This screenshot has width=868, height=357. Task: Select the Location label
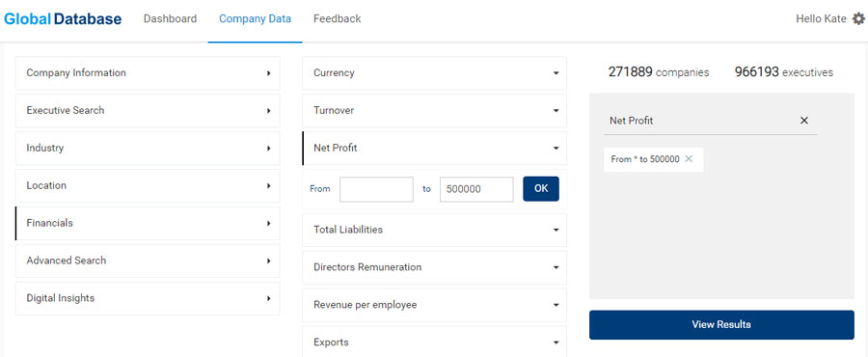pyautogui.click(x=46, y=185)
